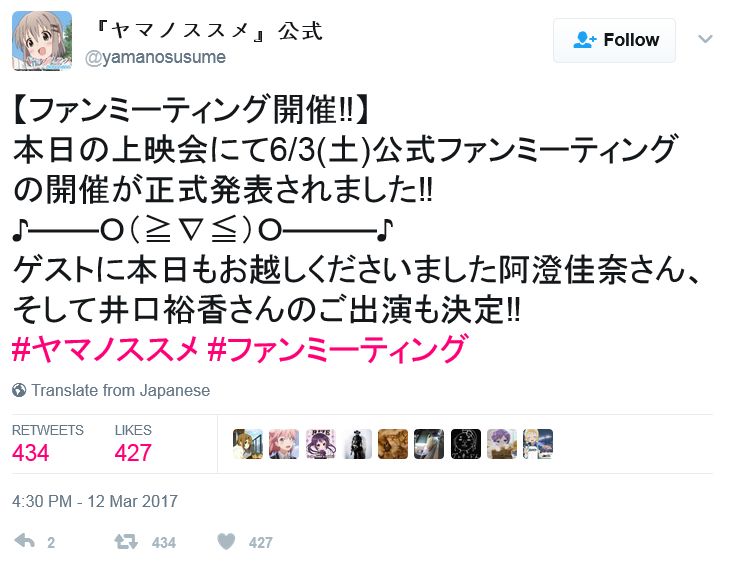
Task: Open the 4:30 PM tweet timestamp
Action: (x=95, y=501)
